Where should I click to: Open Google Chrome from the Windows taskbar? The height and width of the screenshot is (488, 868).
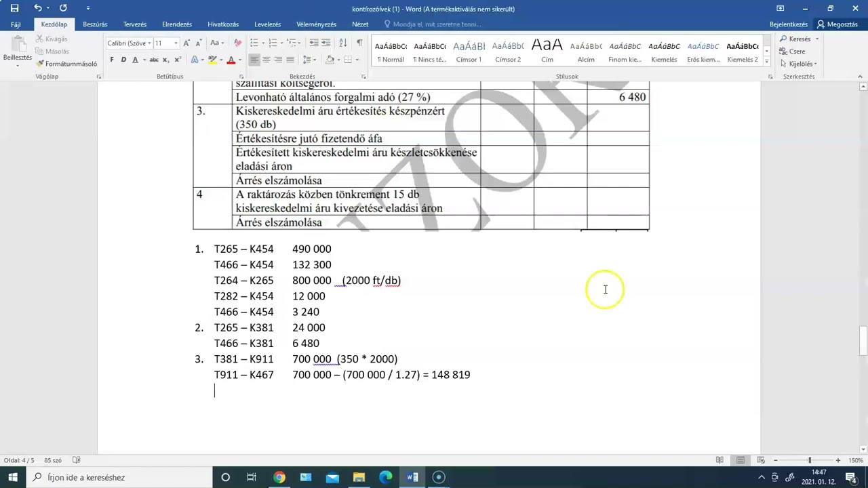[x=279, y=477]
